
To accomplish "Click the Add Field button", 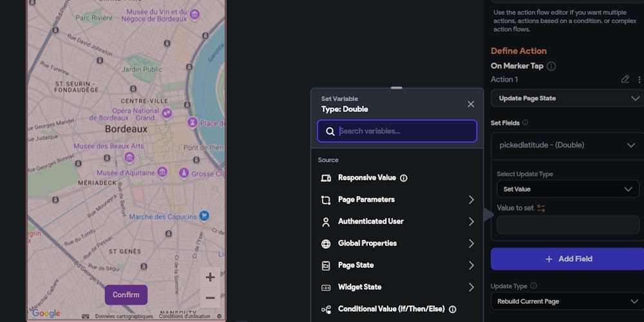I will pos(567,259).
